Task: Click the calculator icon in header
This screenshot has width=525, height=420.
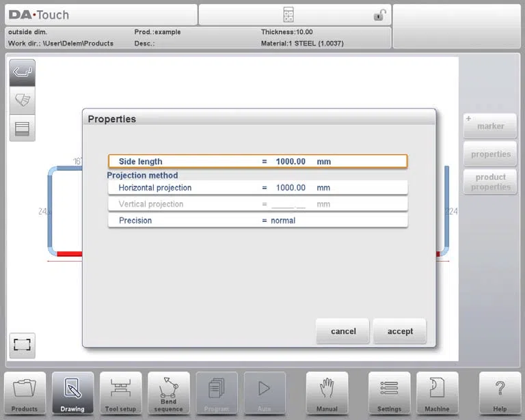Action: (288, 15)
